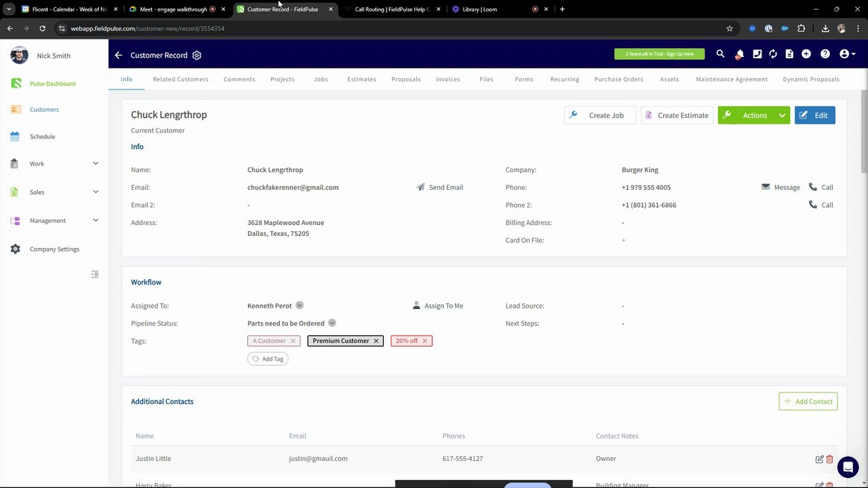This screenshot has width=868, height=488.
Task: Open the Intercom chat bubble
Action: coord(848,467)
